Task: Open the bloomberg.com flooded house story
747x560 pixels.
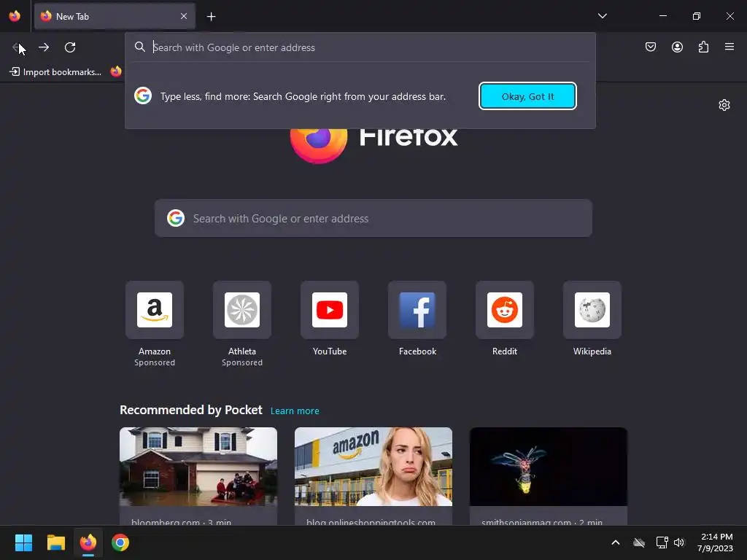Action: click(198, 476)
